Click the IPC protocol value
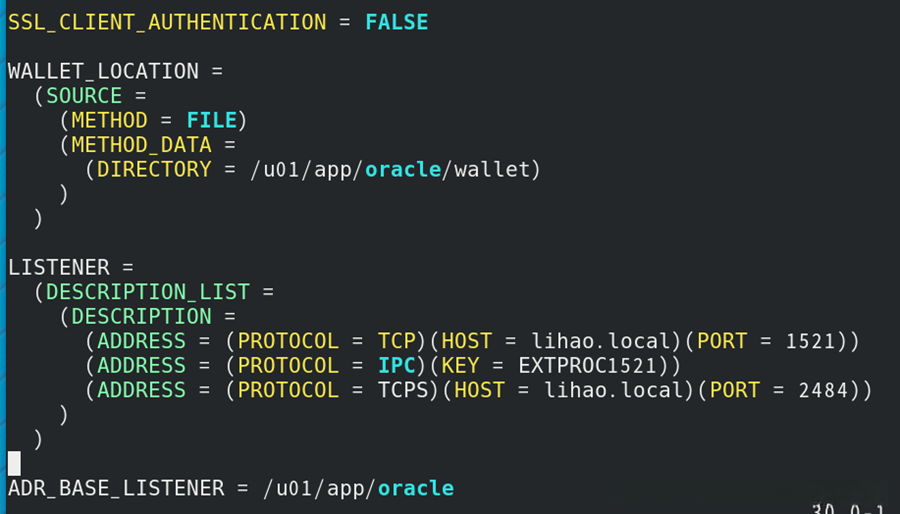The height and width of the screenshot is (514, 900). [x=396, y=366]
